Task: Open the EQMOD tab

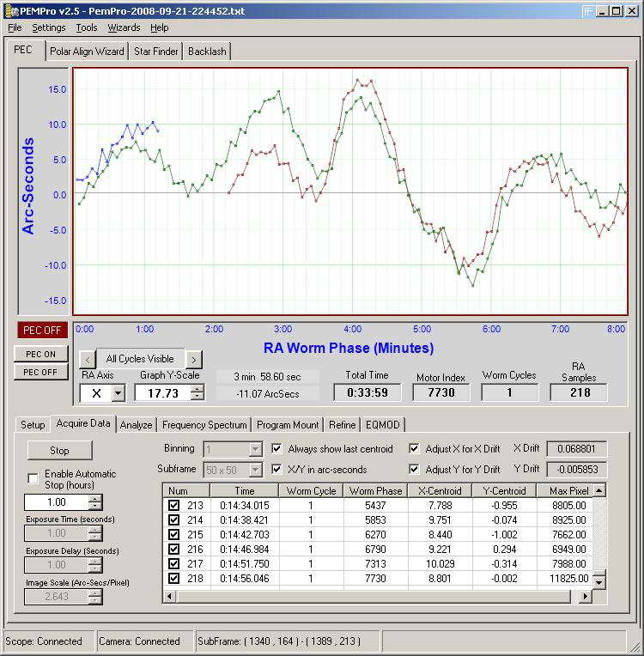Action: 382,425
